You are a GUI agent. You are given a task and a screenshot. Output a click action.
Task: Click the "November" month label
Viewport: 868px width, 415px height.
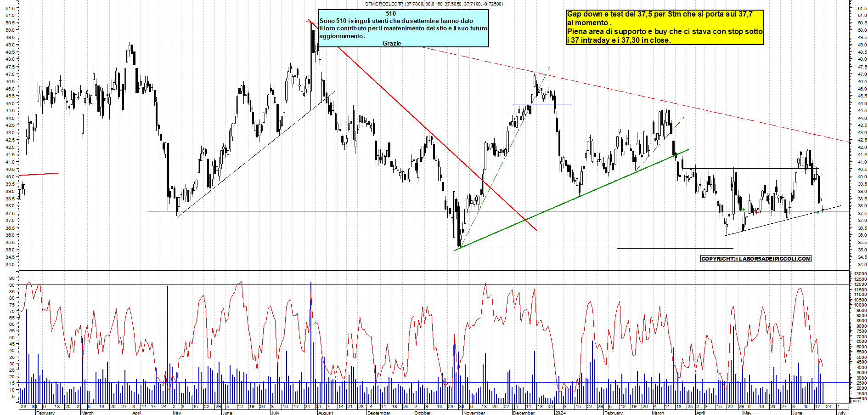[474, 413]
